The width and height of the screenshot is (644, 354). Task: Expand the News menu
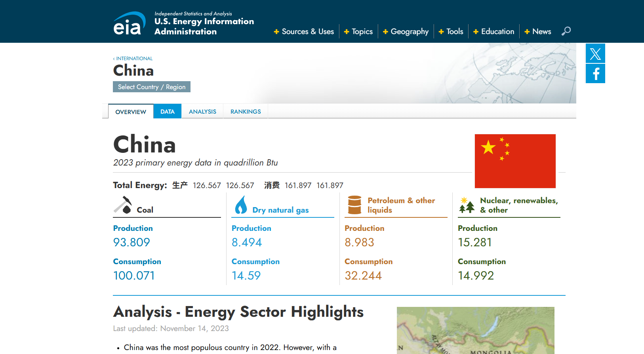537,32
